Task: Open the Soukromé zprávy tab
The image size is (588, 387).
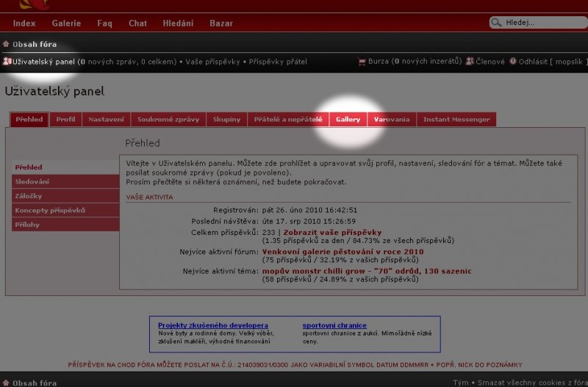Action: 168,119
